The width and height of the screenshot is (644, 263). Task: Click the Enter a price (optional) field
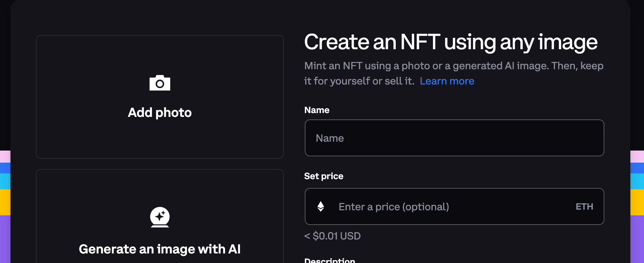445,207
